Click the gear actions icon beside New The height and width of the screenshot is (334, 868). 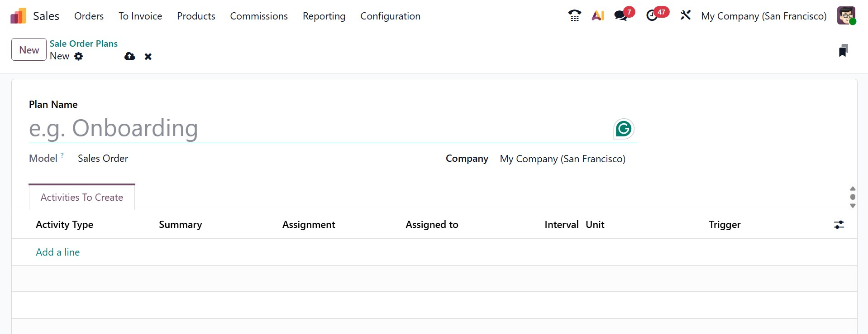pos(79,57)
